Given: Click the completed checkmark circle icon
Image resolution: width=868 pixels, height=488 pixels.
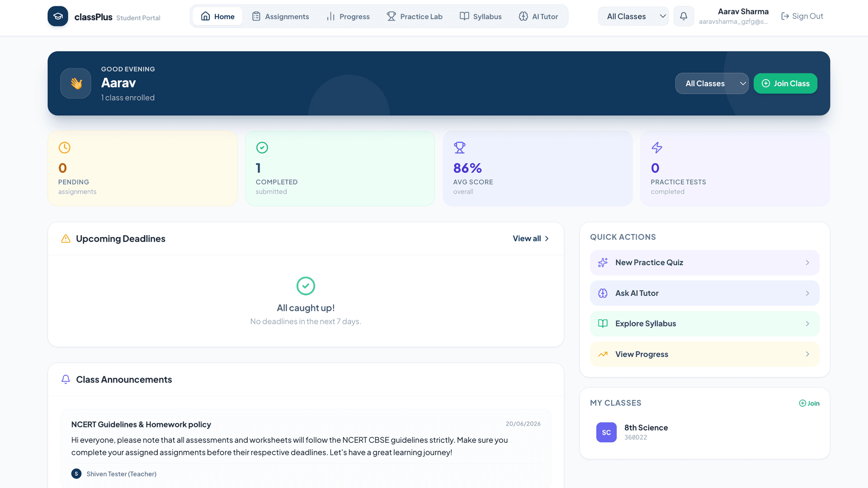Looking at the screenshot, I should tap(262, 147).
